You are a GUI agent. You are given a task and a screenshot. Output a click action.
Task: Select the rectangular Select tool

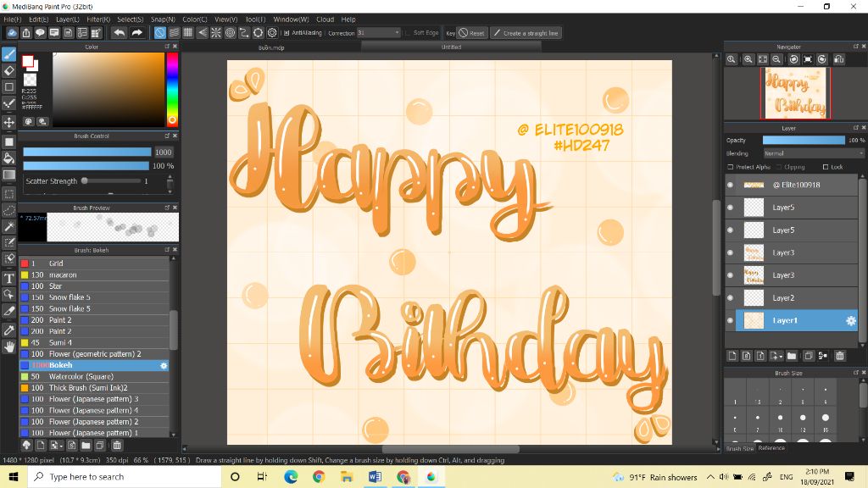[8, 194]
